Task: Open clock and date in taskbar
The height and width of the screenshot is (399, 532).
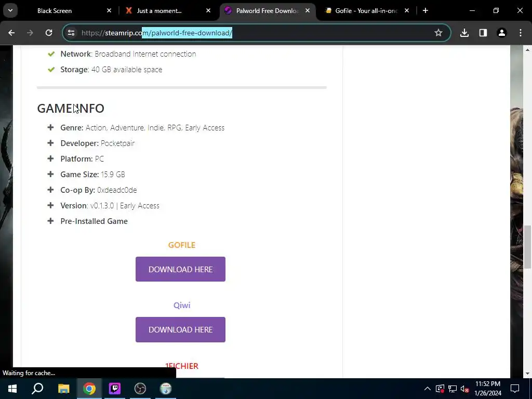Action: [x=488, y=389]
